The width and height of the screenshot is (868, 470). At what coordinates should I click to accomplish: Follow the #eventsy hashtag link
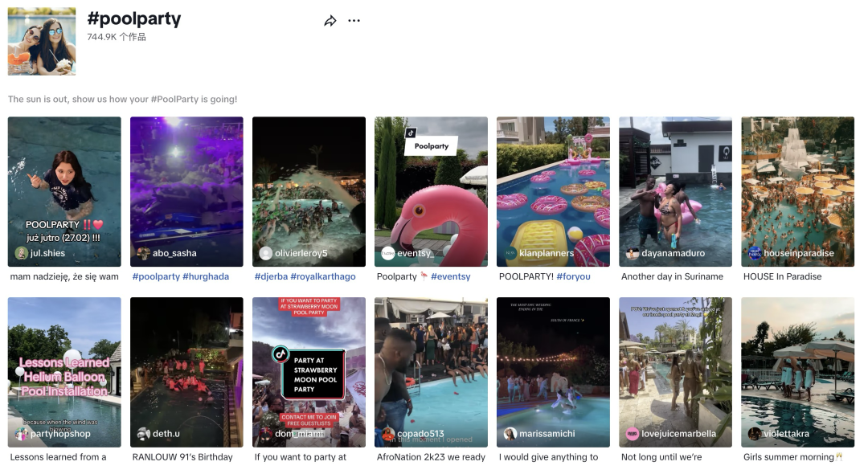(450, 276)
